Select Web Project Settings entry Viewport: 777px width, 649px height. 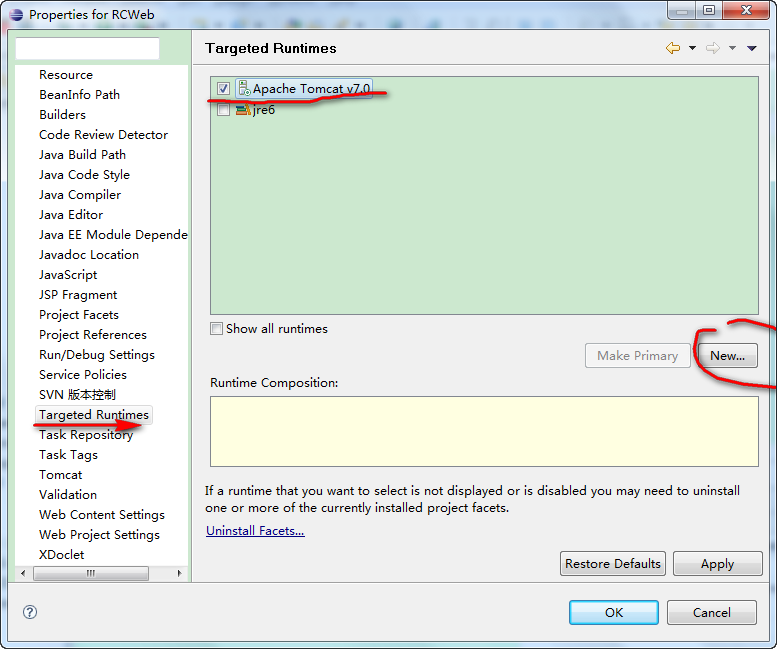99,535
